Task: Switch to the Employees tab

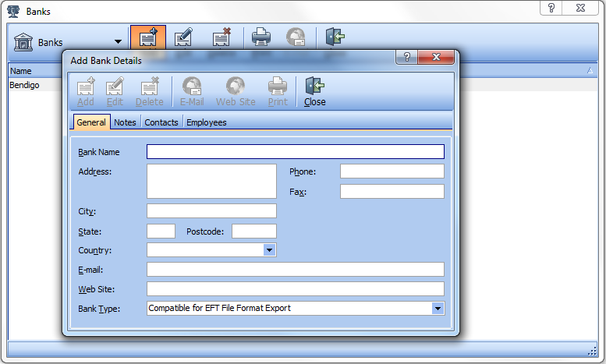Action: point(207,122)
